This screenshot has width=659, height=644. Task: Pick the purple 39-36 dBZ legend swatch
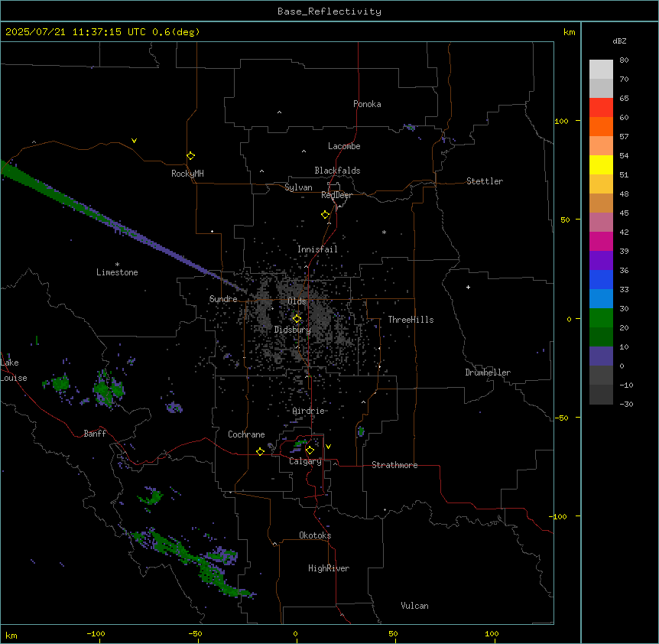click(x=601, y=261)
